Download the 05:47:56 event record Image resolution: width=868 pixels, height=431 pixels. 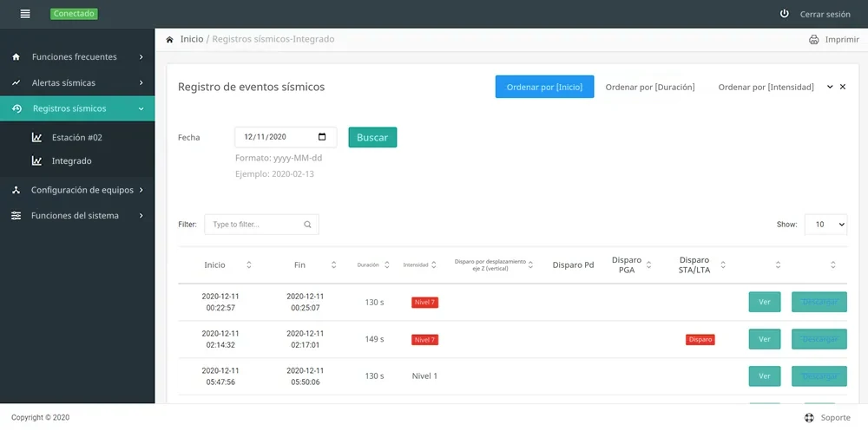819,376
